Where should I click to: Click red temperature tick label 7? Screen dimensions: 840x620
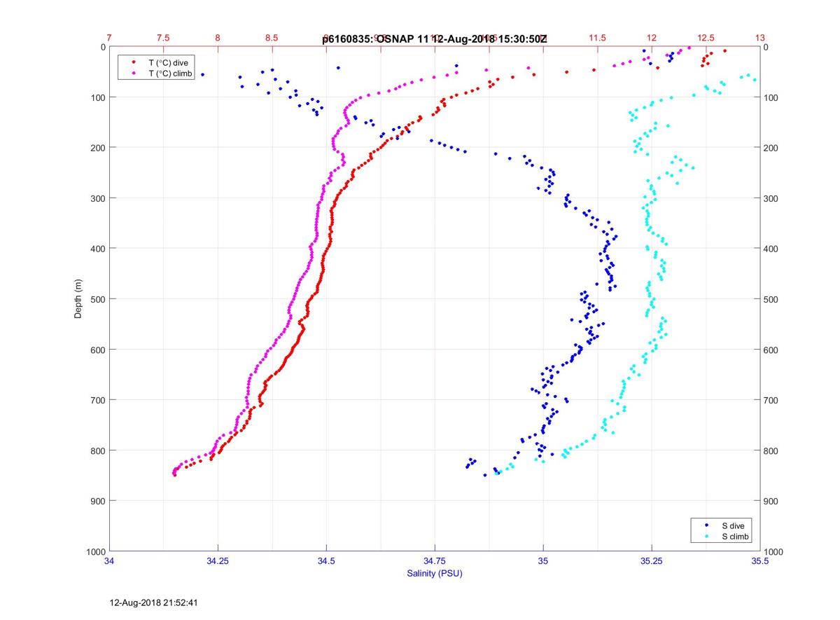[x=109, y=38]
